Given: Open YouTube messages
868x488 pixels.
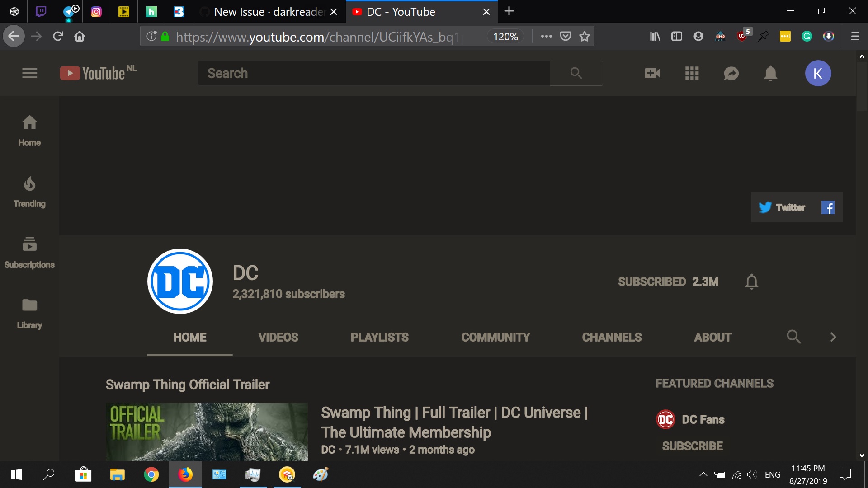Looking at the screenshot, I should (731, 73).
